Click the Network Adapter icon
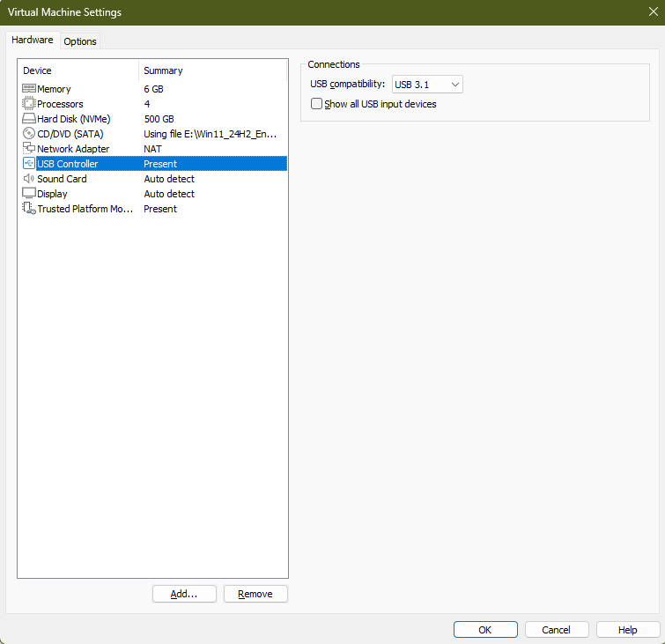Image resolution: width=665 pixels, height=644 pixels. click(29, 149)
